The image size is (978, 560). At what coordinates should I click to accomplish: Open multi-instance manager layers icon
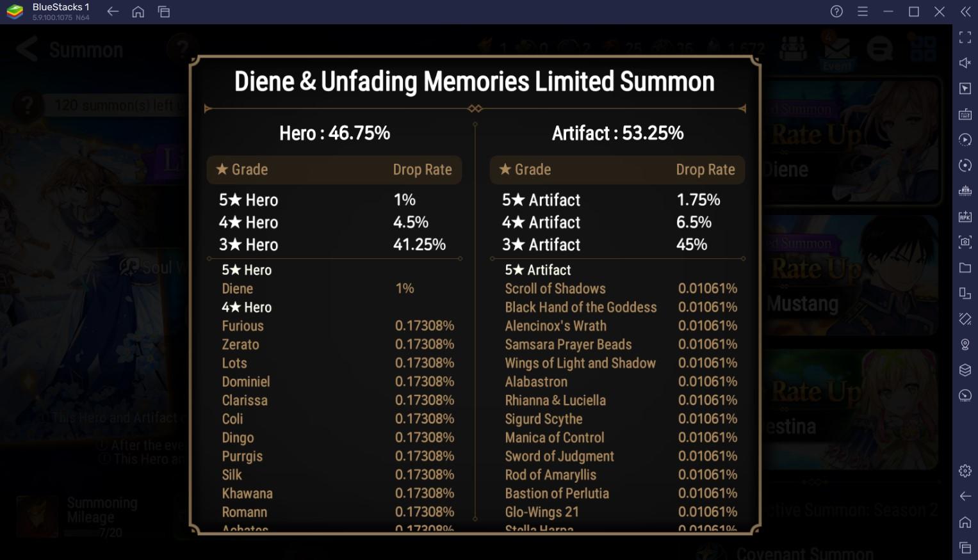click(x=965, y=370)
